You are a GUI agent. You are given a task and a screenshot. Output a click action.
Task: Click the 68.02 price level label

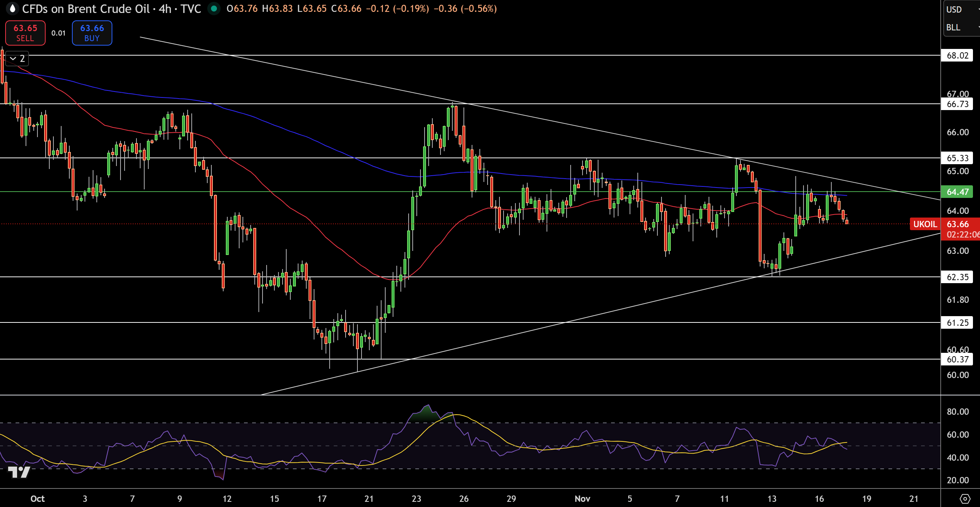pyautogui.click(x=957, y=56)
